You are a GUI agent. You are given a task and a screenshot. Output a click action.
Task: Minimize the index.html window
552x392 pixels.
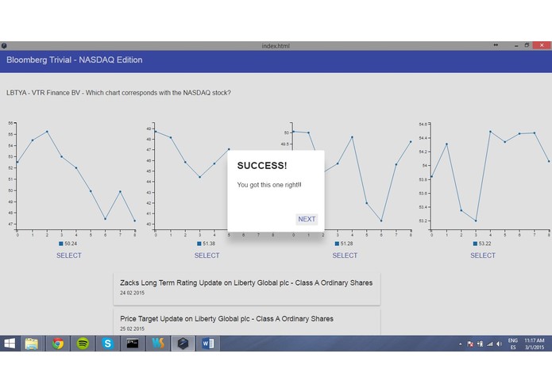point(516,45)
